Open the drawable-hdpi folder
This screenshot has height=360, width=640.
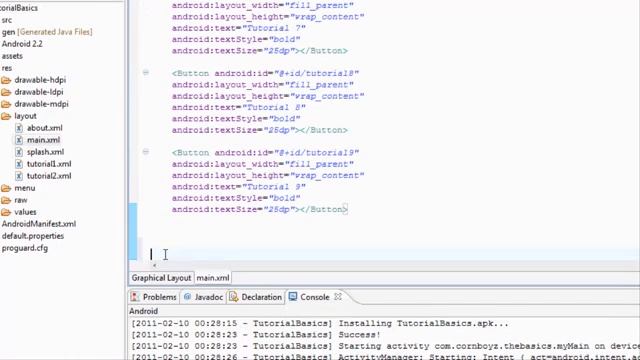[x=40, y=80]
